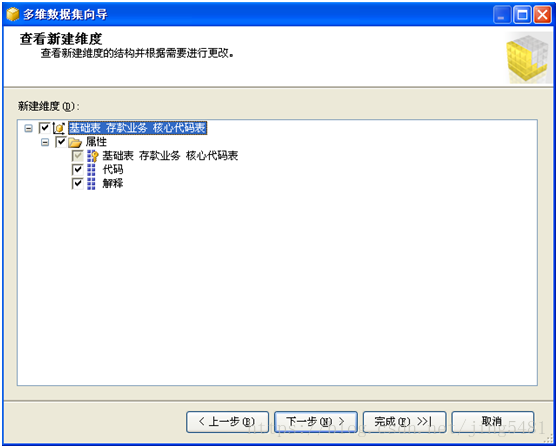Select the 代码 attribute label
Image resolution: width=558 pixels, height=448 pixels.
(113, 170)
